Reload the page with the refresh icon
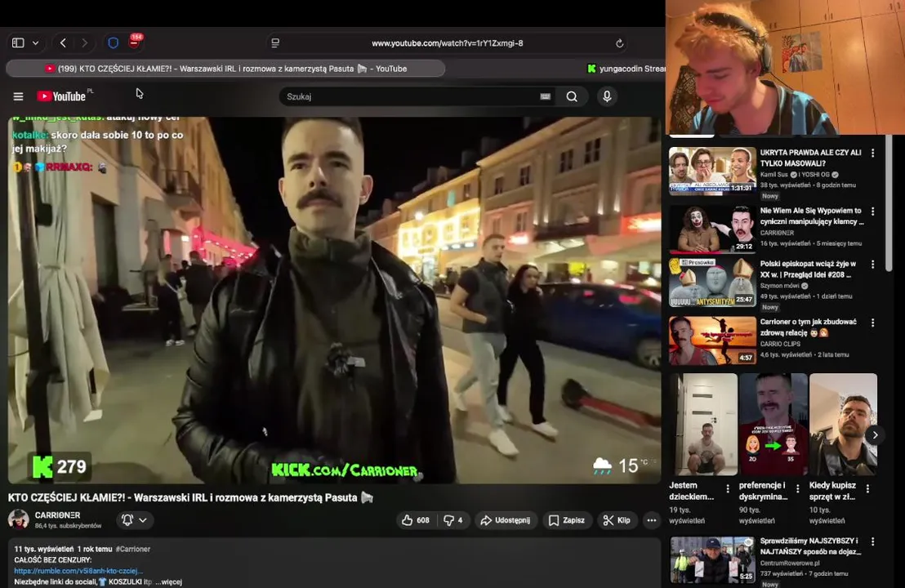 619,43
